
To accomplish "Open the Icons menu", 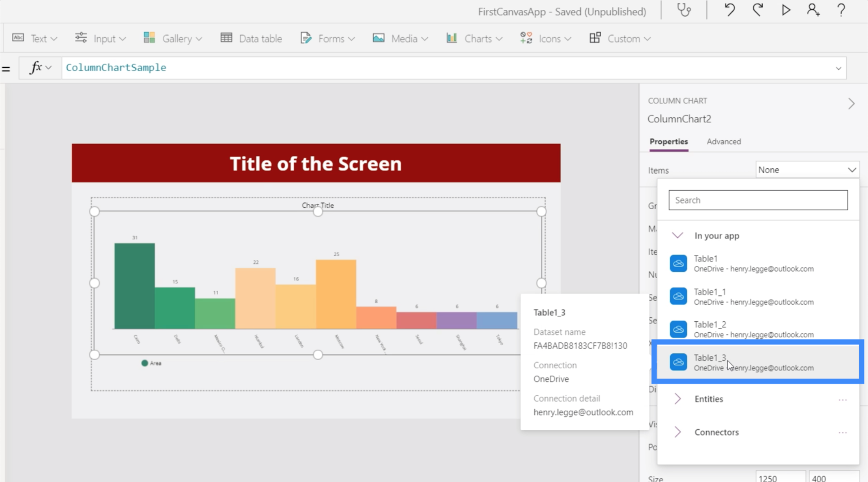I will (546, 38).
